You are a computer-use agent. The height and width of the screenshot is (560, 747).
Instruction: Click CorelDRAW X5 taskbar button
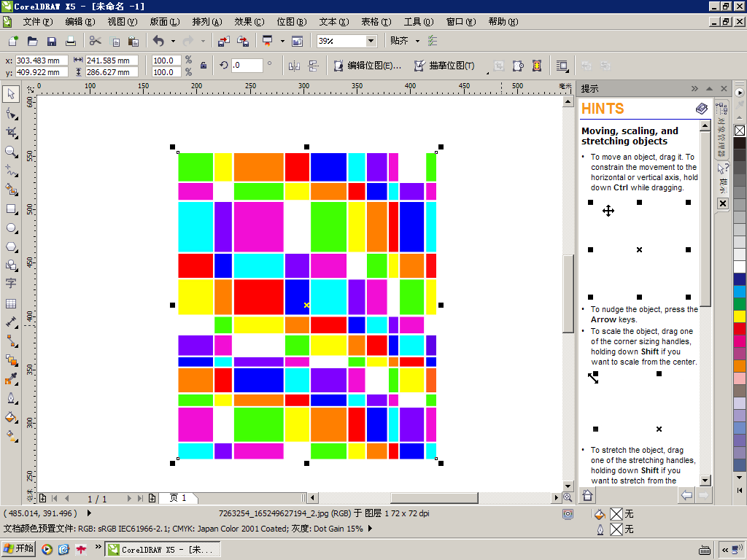pyautogui.click(x=163, y=550)
